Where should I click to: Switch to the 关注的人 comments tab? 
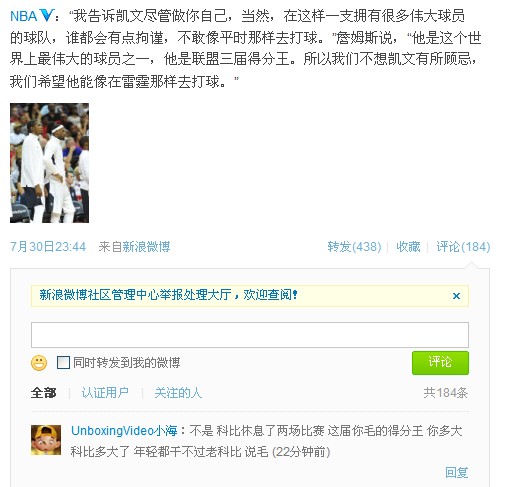178,393
